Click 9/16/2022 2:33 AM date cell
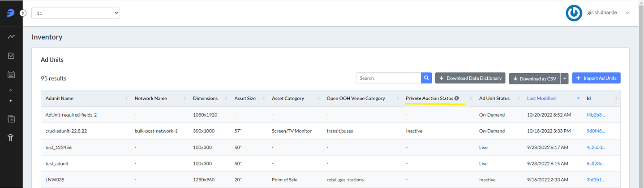 [x=548, y=180]
